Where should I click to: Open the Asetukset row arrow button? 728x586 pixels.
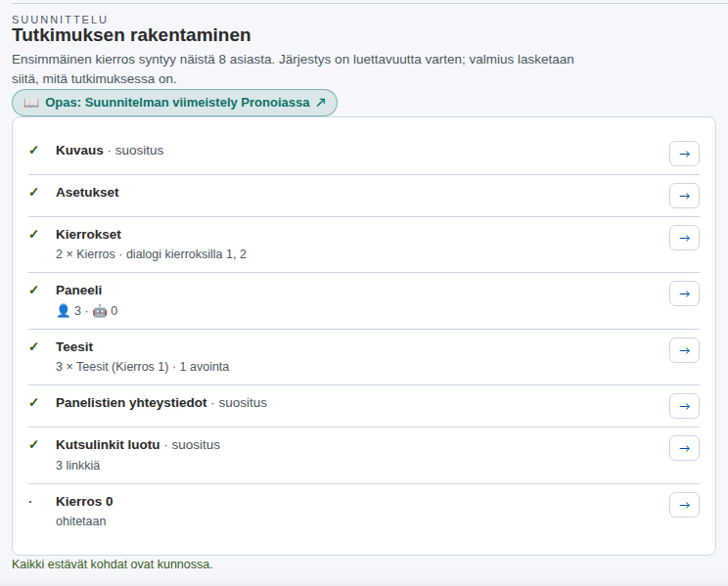tap(684, 196)
